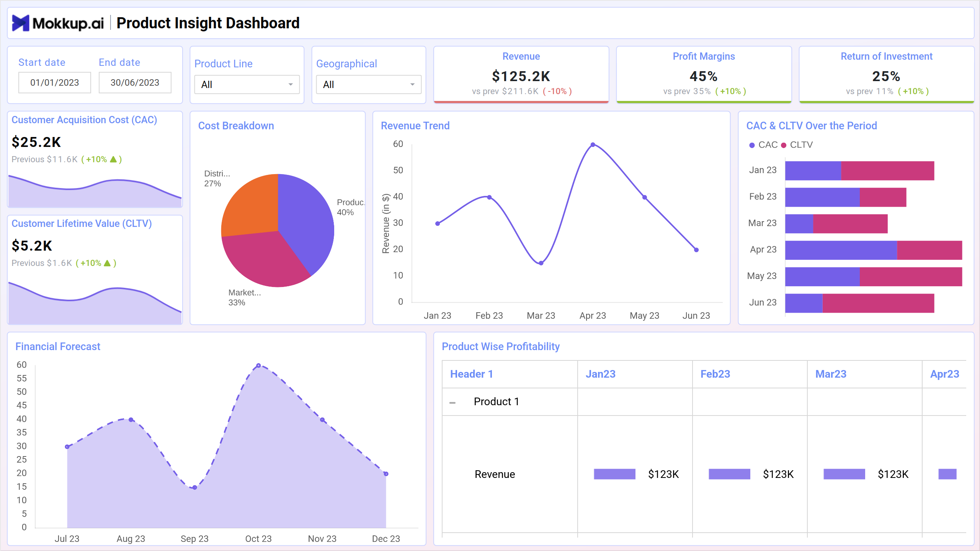This screenshot has width=980, height=551.
Task: Click the Jan 23 CAC purple bar segment
Action: tap(813, 171)
